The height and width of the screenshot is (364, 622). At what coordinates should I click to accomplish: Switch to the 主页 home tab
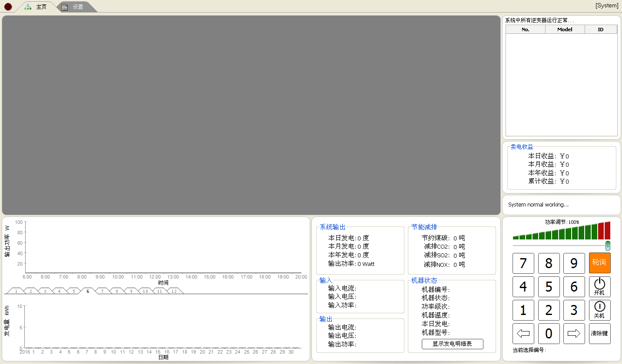pyautogui.click(x=41, y=7)
